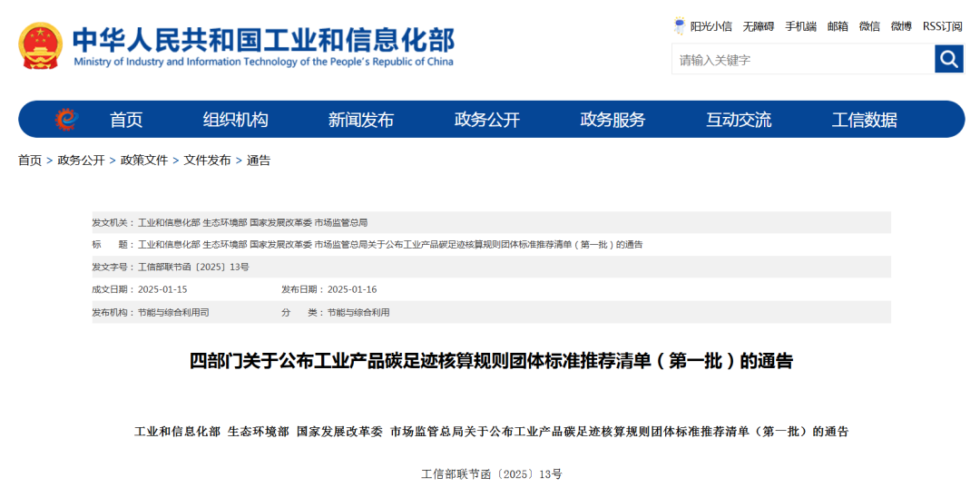
Task: Open the 政务服务 menu item
Action: 612,120
